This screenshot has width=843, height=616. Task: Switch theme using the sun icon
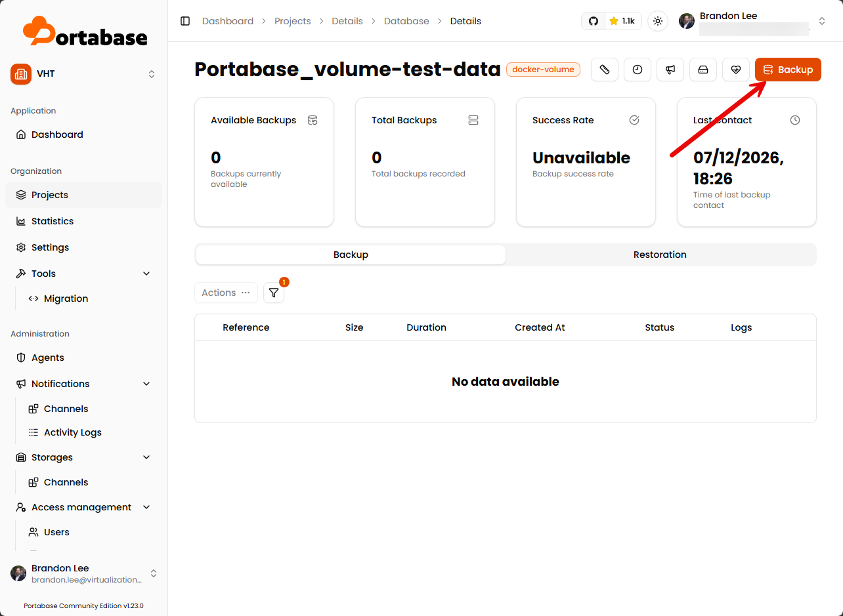[658, 21]
